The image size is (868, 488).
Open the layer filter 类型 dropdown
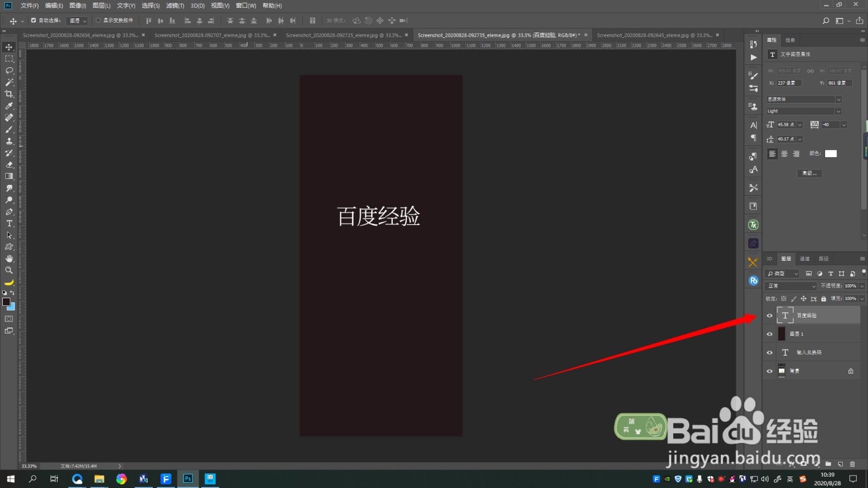pyautogui.click(x=783, y=273)
